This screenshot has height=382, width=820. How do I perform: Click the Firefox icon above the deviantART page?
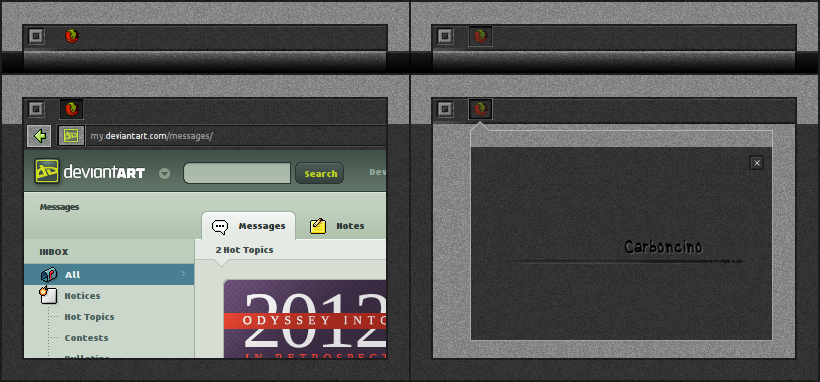click(x=72, y=109)
